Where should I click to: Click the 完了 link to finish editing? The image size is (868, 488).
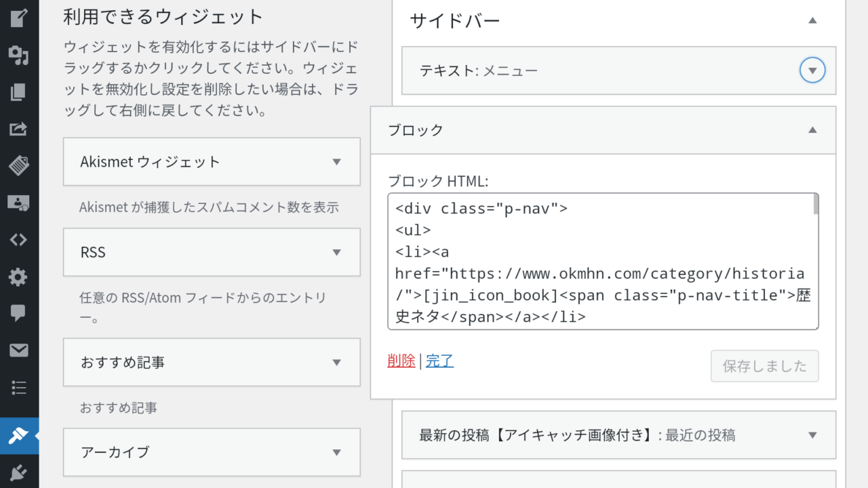point(440,361)
